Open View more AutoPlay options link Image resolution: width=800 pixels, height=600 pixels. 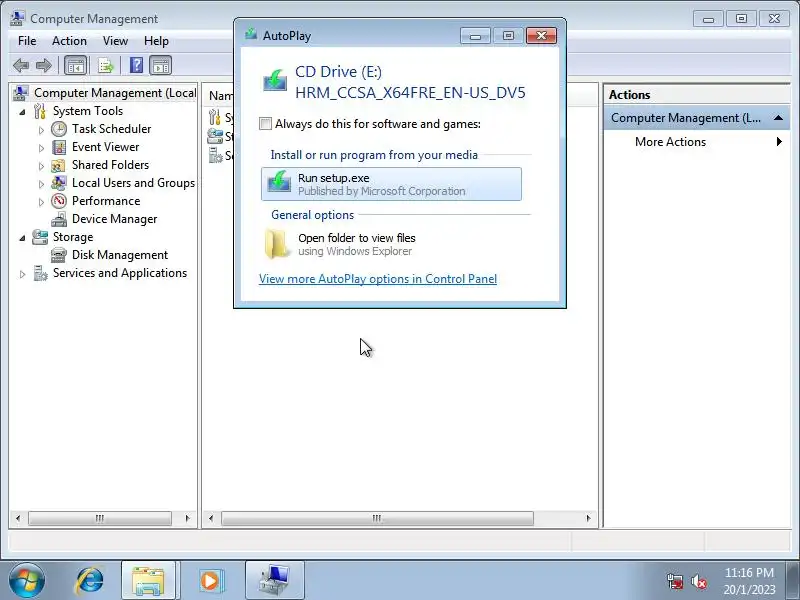coord(378,279)
